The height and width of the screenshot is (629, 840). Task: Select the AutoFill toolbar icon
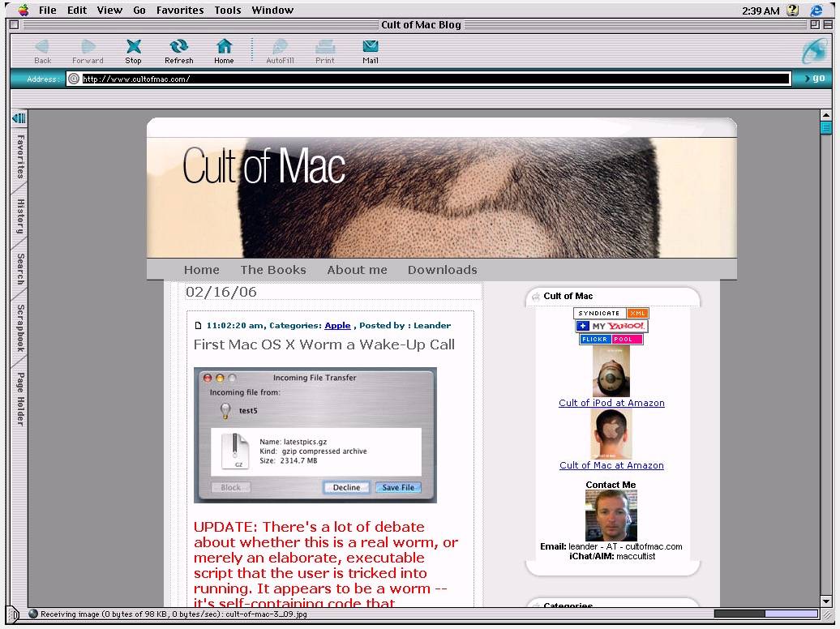tap(280, 49)
